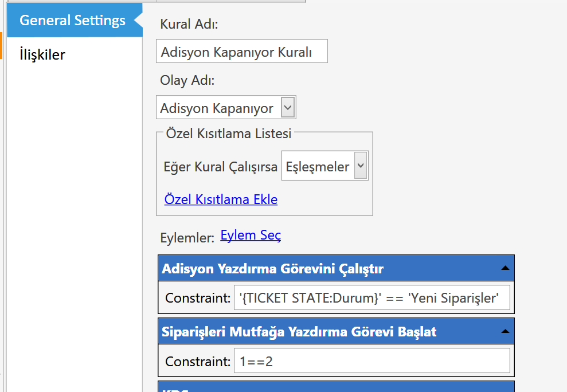This screenshot has height=392, width=567.
Task: Click the orange marker at left edge
Action: [1, 46]
